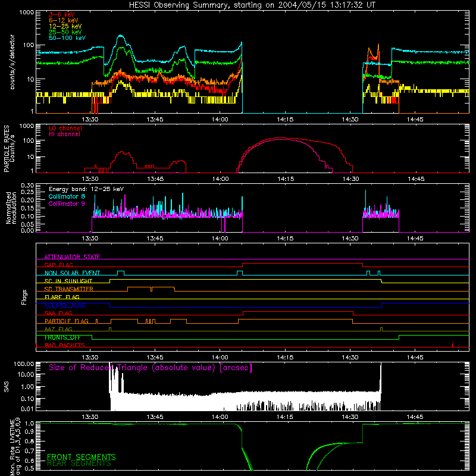Click the Energy band: 12-25 keV label
Screen dimensions: 476x476
(x=86, y=189)
